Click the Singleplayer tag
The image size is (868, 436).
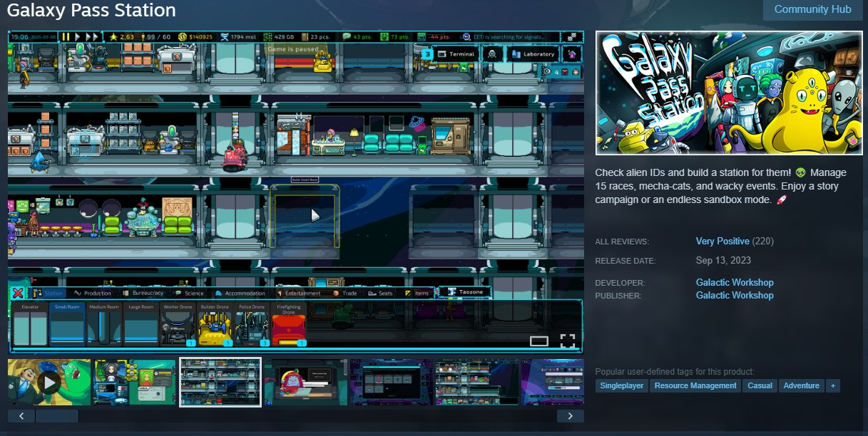(622, 385)
